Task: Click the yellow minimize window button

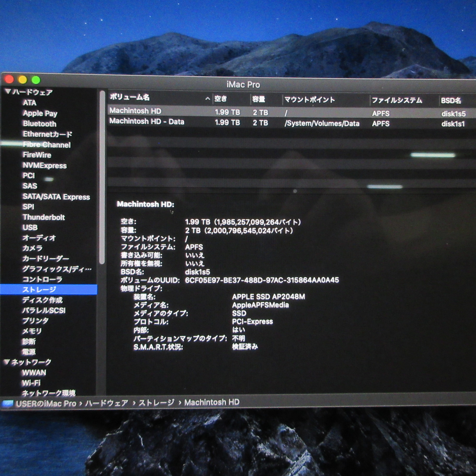Action: [22, 79]
